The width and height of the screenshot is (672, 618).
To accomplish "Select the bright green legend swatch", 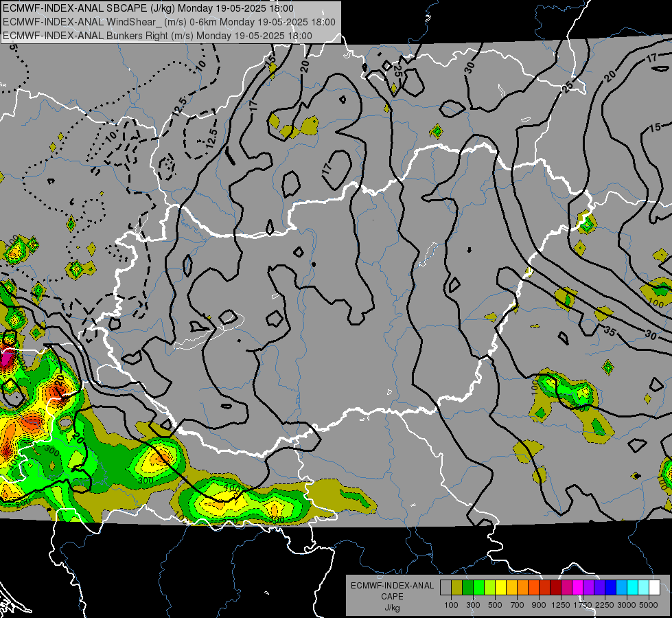I will coord(479,587).
